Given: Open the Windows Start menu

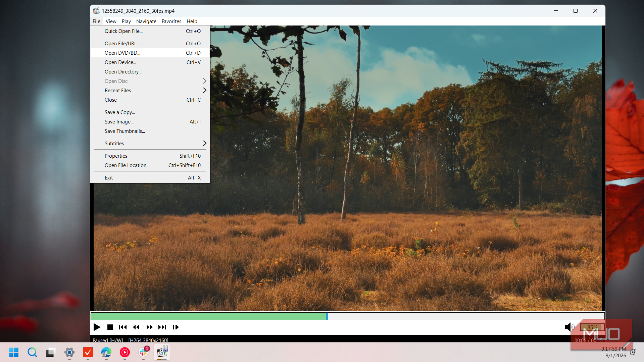Looking at the screenshot, I should (14, 352).
